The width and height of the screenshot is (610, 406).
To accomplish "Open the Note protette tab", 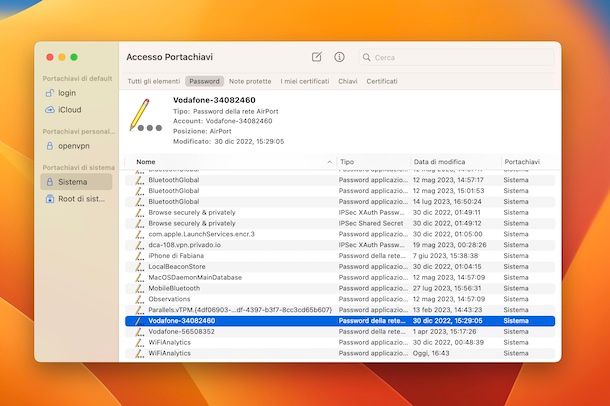I will (x=250, y=81).
